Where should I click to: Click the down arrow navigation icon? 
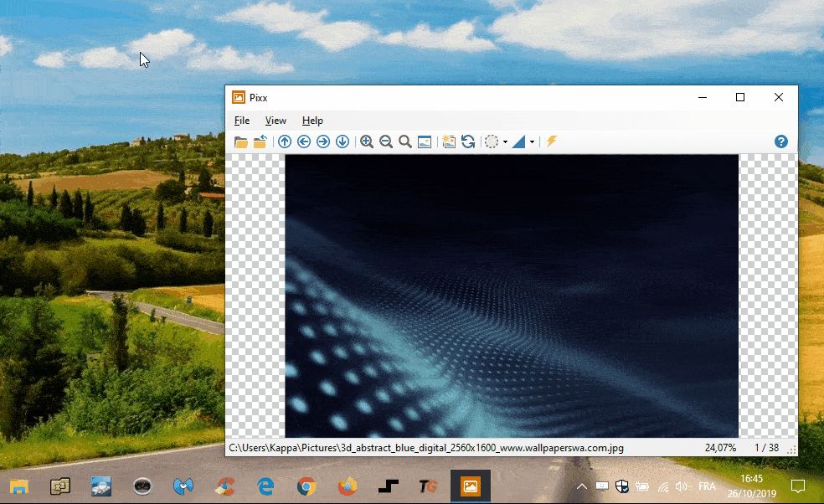[x=342, y=141]
